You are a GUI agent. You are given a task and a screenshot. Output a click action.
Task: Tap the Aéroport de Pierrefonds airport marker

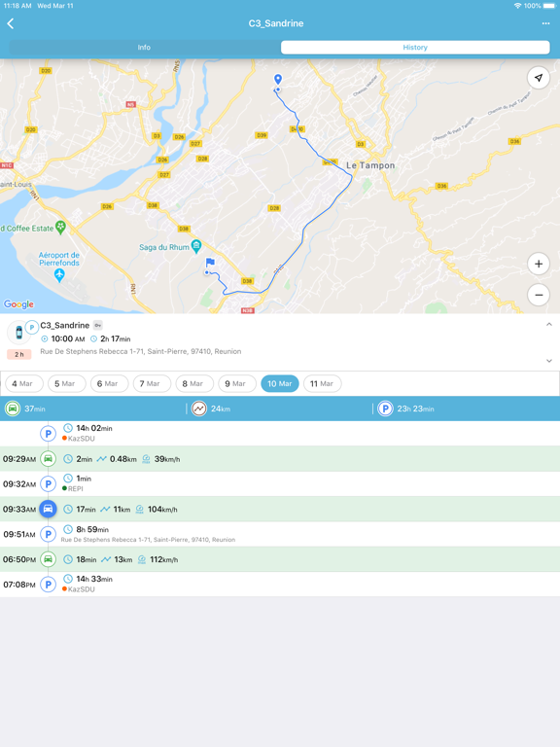[59, 274]
